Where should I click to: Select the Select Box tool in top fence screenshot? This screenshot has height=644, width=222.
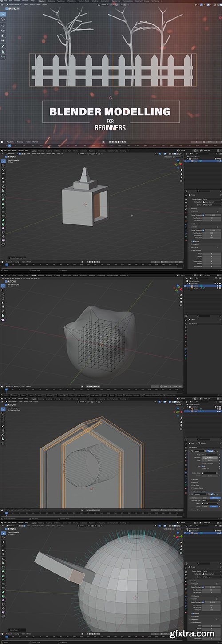point(3,14)
